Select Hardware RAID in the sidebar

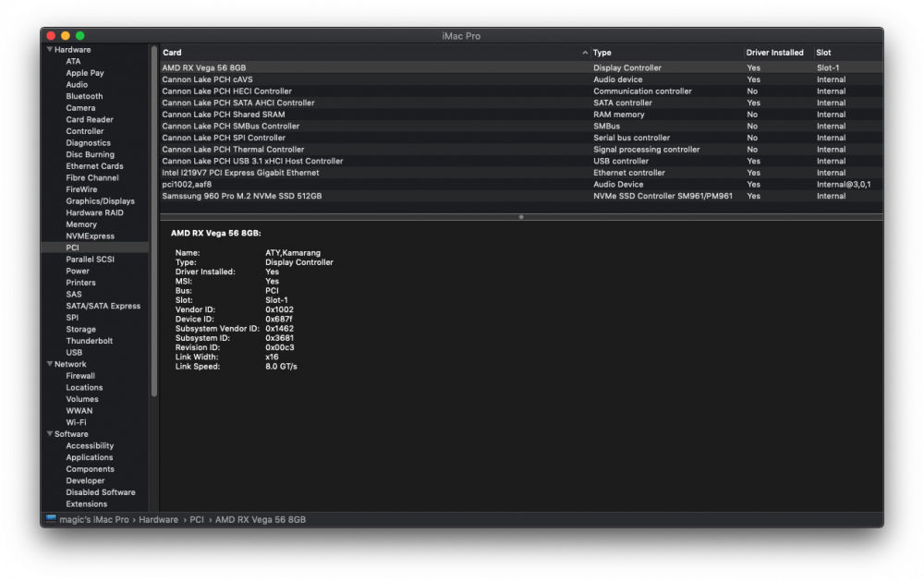pyautogui.click(x=95, y=212)
